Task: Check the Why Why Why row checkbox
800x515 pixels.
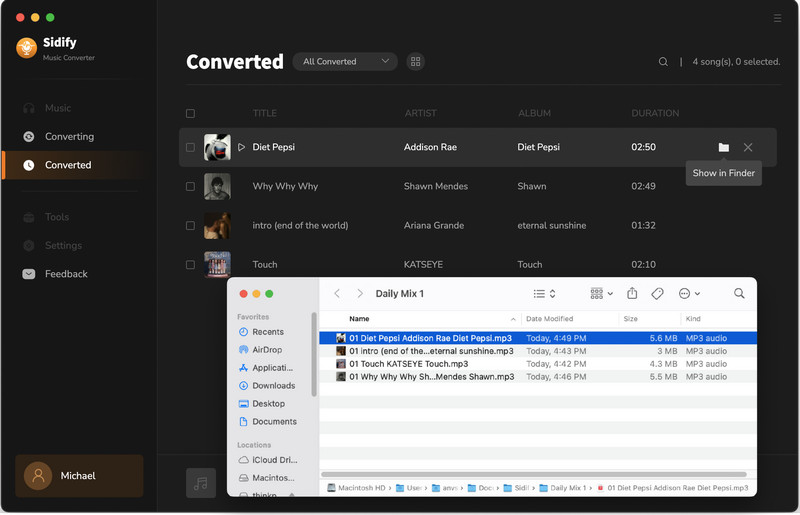Action: (190, 186)
